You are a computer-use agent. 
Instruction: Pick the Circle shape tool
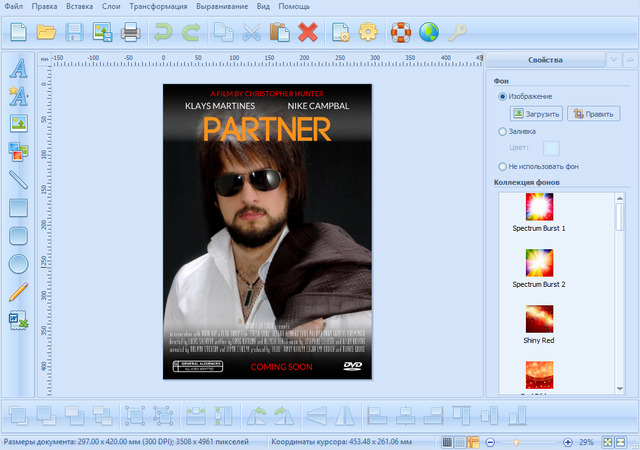[17, 264]
